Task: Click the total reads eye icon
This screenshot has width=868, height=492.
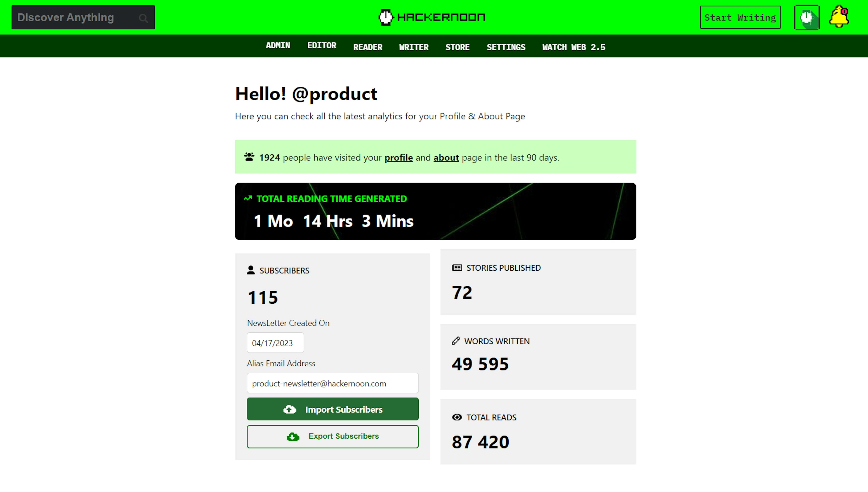Action: 457,417
